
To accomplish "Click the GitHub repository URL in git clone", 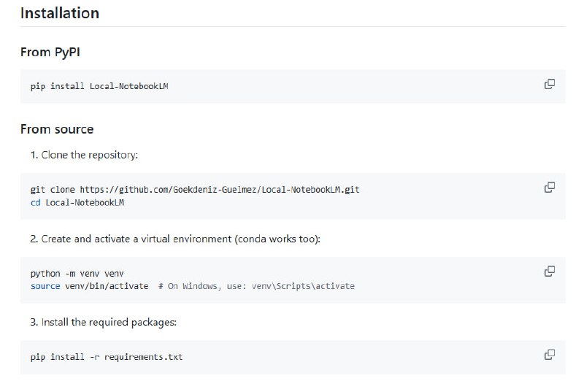I will coord(219,190).
